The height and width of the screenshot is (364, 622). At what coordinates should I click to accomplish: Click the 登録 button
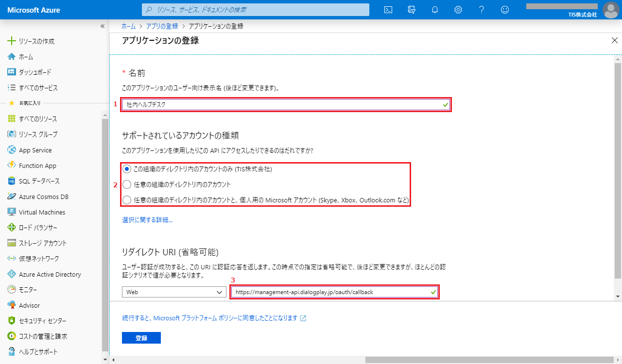coord(141,338)
